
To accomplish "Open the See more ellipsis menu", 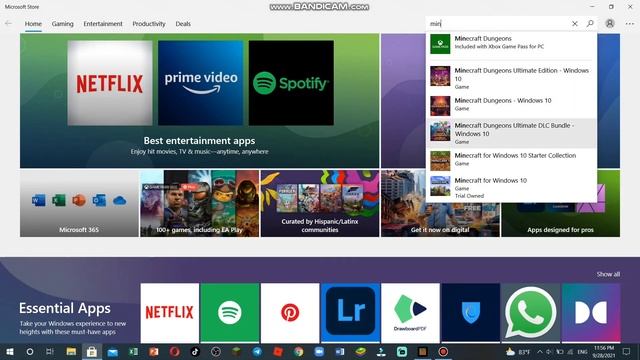I will (630, 24).
